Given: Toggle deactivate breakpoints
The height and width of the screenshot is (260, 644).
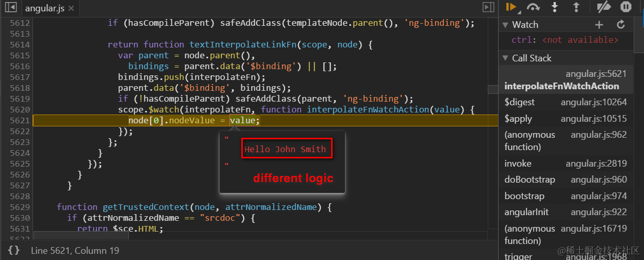Looking at the screenshot, I should [603, 7].
